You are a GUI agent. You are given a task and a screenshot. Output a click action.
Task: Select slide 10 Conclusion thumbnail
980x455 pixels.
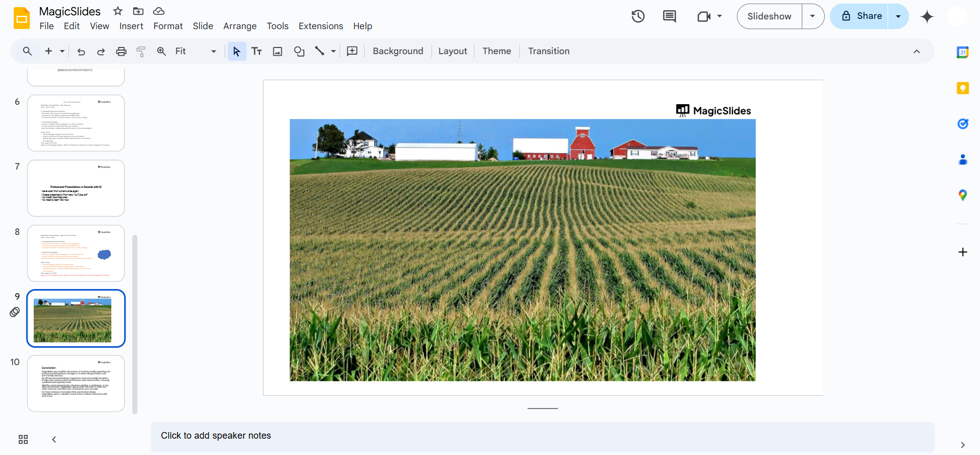[76, 384]
